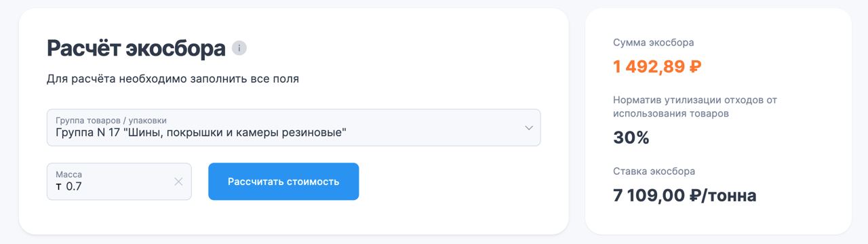Click the т unit prefix in mass field

click(59, 186)
